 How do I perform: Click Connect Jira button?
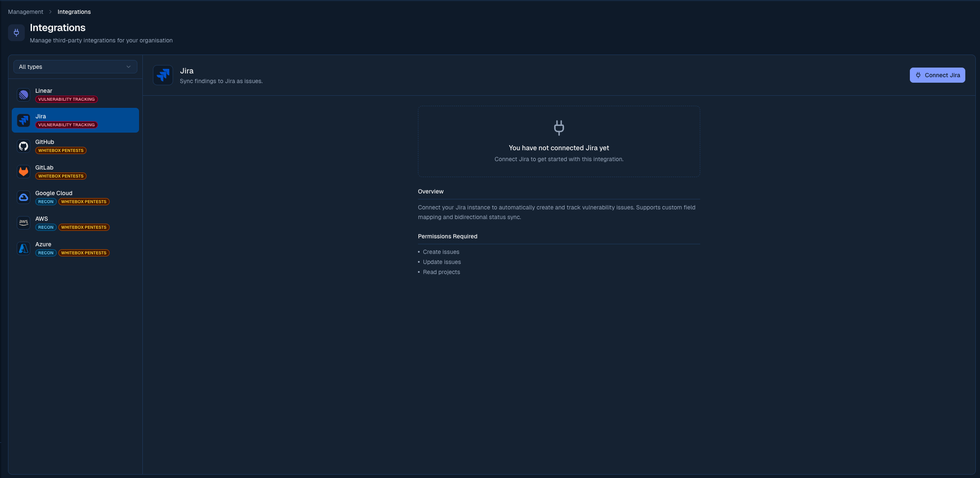coord(937,75)
